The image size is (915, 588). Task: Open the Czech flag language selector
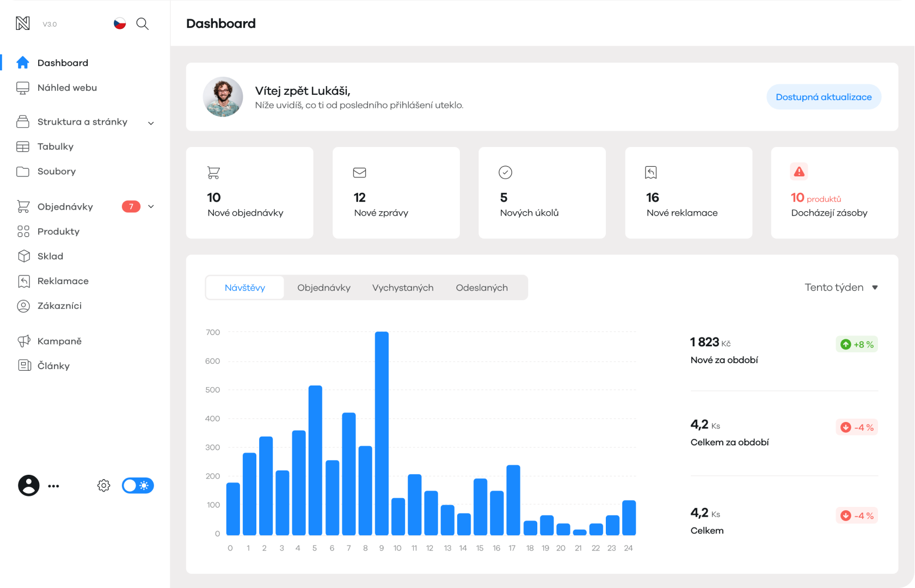click(x=120, y=23)
